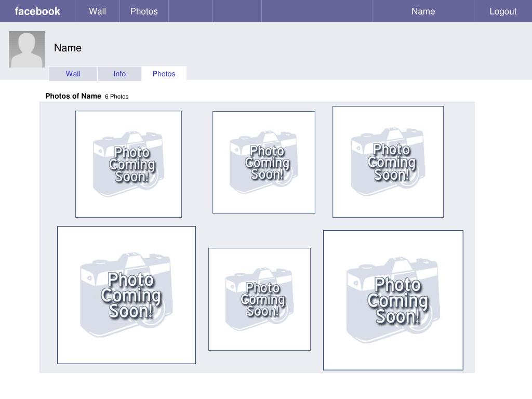Click the profile heading text Name
This screenshot has height=399, width=532.
point(68,48)
